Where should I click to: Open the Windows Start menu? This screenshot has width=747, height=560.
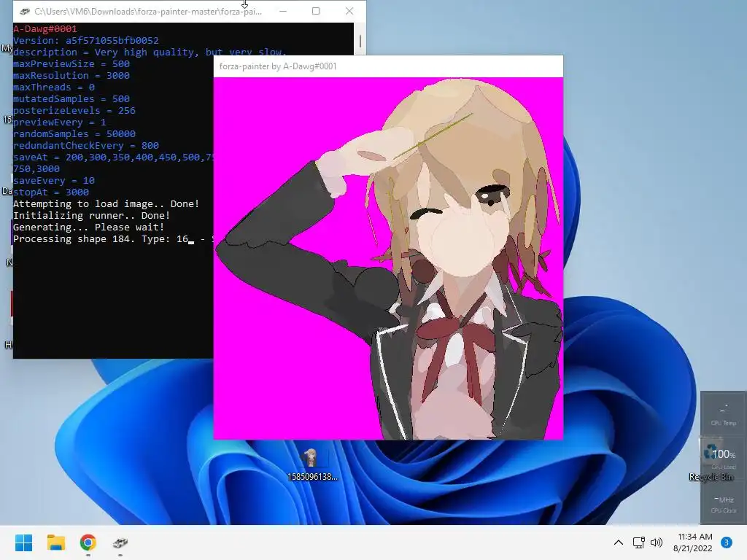coord(23,542)
